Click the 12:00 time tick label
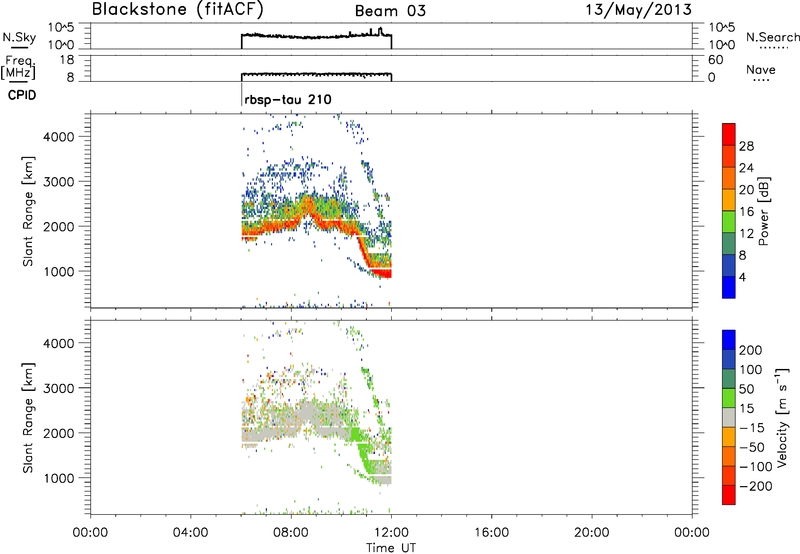 [x=391, y=533]
